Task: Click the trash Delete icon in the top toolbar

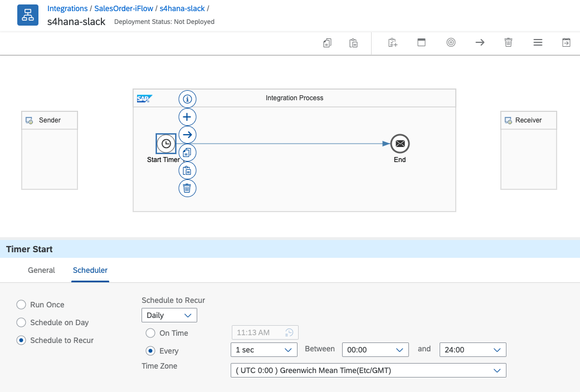Action: pos(509,42)
